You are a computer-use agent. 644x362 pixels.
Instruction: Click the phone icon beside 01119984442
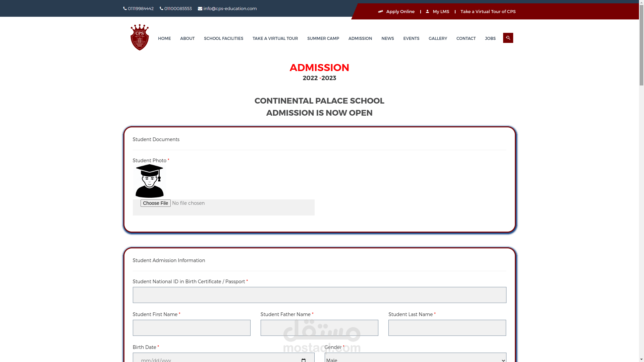click(x=125, y=9)
